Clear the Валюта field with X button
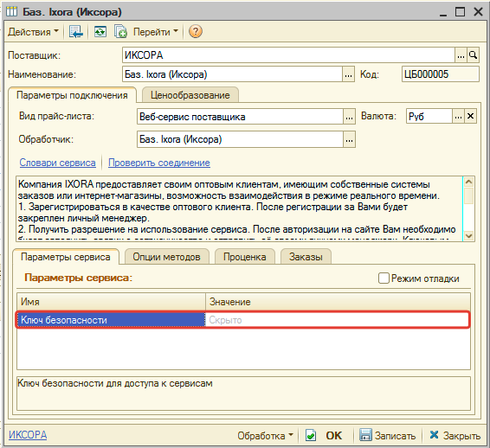This screenshot has width=490, height=448. click(470, 117)
